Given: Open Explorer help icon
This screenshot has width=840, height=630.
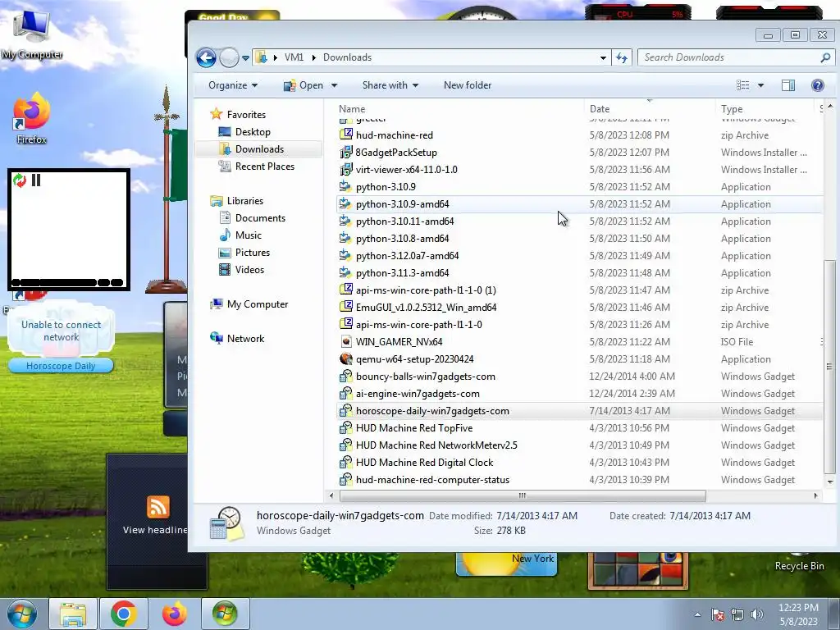Looking at the screenshot, I should pos(818,85).
